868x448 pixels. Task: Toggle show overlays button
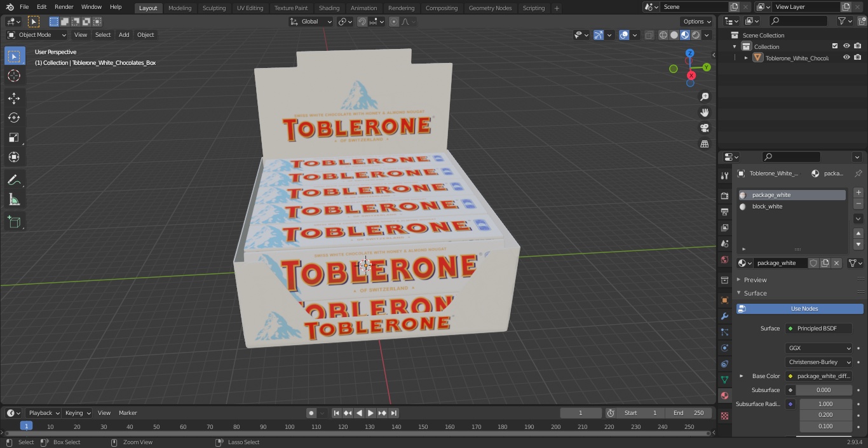pos(624,35)
